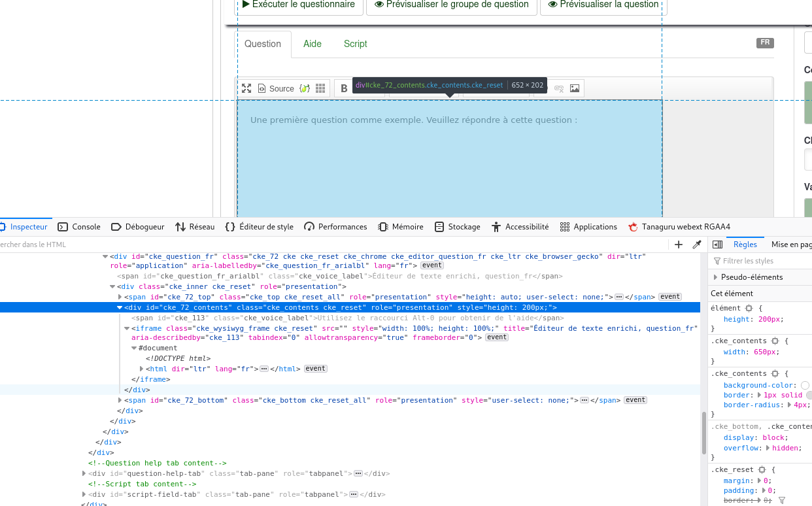Open the Aide tab
This screenshot has width=812, height=506.
[x=313, y=44]
